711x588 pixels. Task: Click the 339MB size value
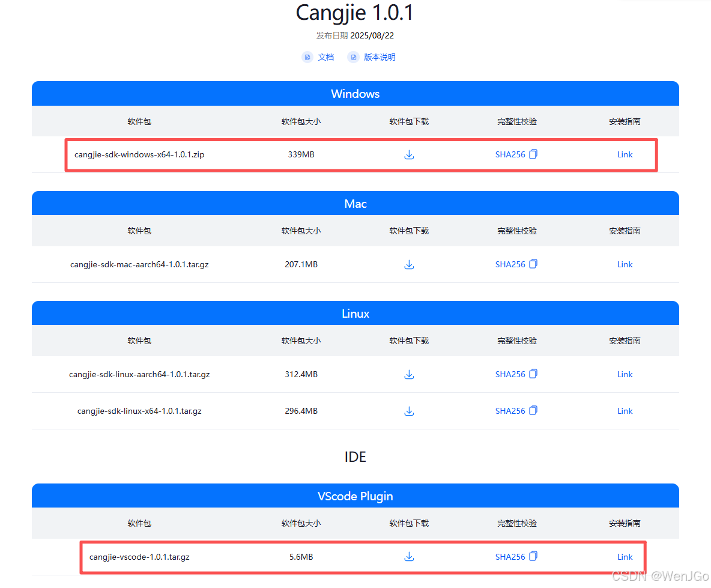click(301, 154)
